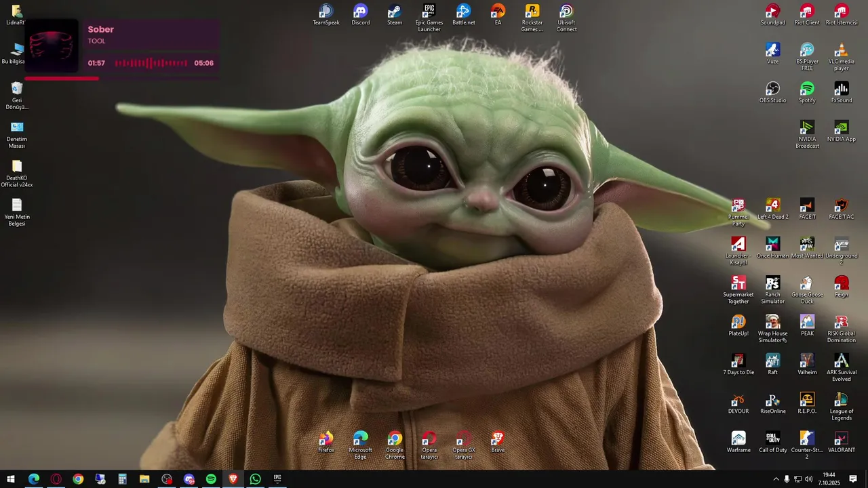
Task: Seek in the Sober track waveform
Action: point(151,63)
